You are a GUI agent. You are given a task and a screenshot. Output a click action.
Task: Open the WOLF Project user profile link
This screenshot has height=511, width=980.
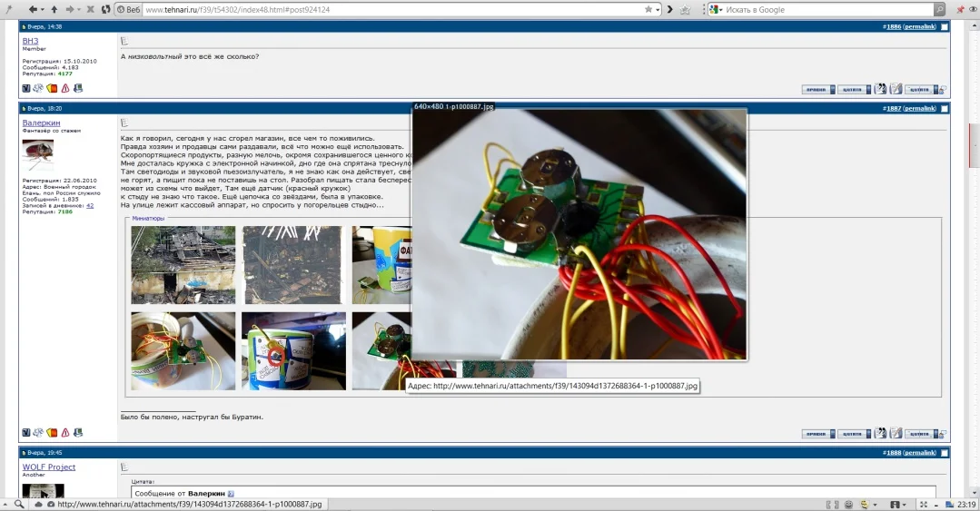pos(49,467)
